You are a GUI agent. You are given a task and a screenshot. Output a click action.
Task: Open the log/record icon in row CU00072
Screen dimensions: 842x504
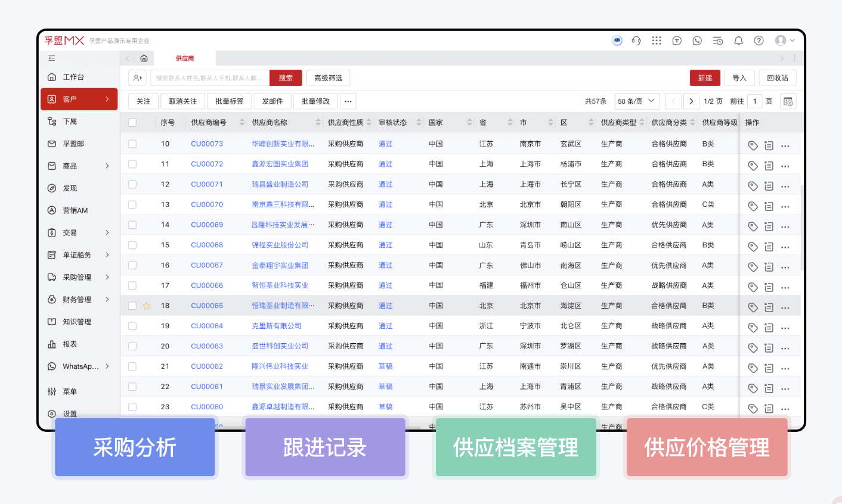[769, 164]
